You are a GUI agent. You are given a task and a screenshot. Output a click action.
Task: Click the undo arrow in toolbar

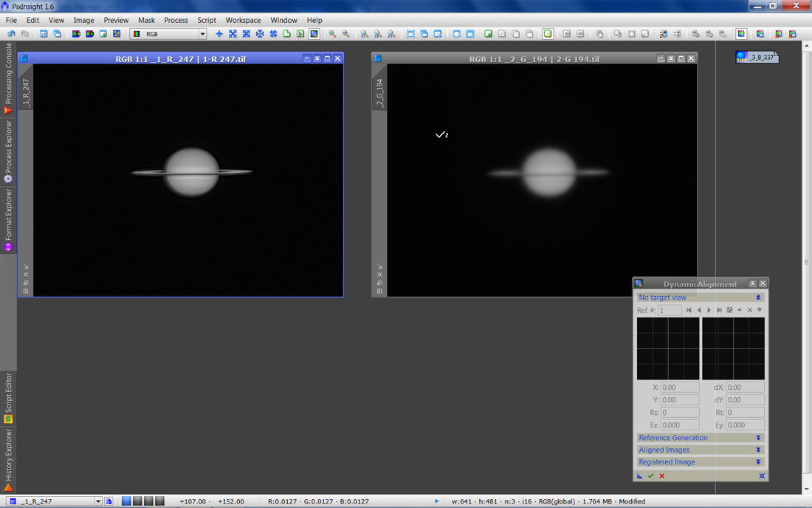[12, 34]
